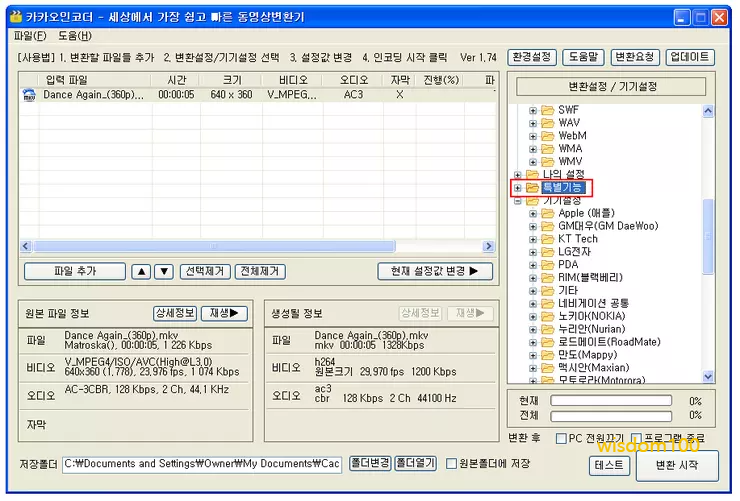Click the 저장폴더 path field
740x501 pixels.
coord(202,465)
